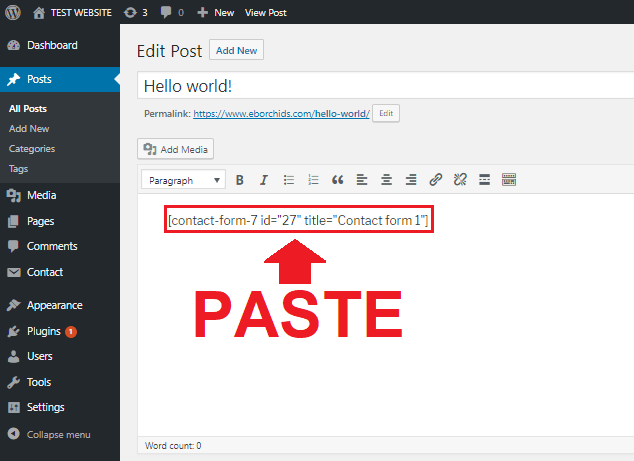Open the hello-world permalink
This screenshot has height=461, width=634.
tap(281, 114)
